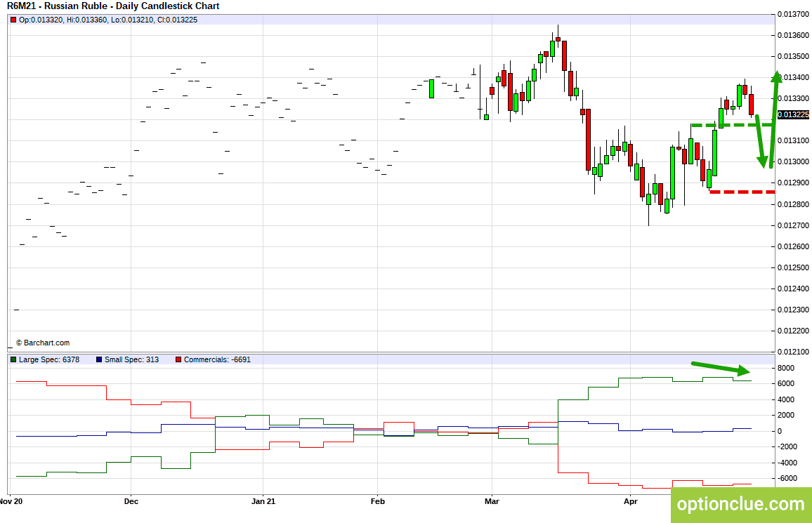
Task: Click the green trend arrow in COT panel
Action: [721, 368]
